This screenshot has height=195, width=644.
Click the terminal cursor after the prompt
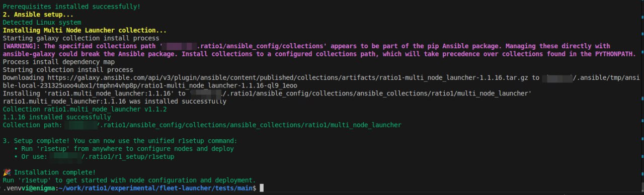point(262,188)
